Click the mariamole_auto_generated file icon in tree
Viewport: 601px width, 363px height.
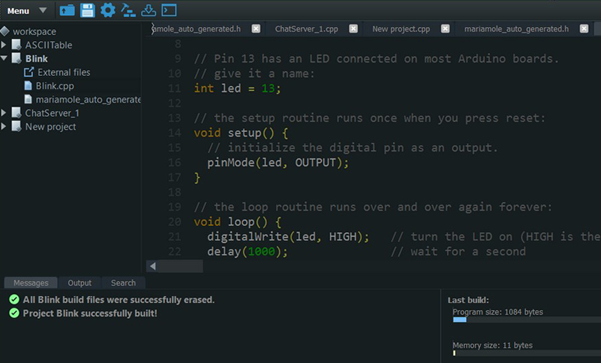point(28,99)
